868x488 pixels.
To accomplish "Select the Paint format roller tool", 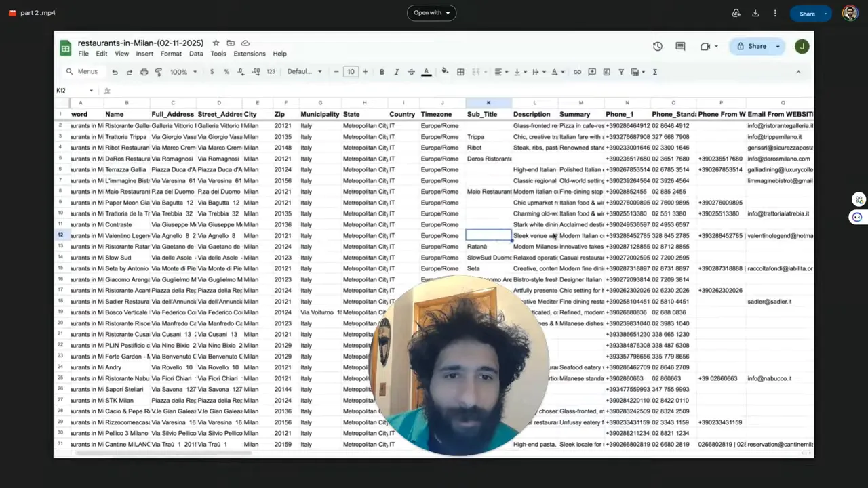I will pyautogui.click(x=159, y=72).
